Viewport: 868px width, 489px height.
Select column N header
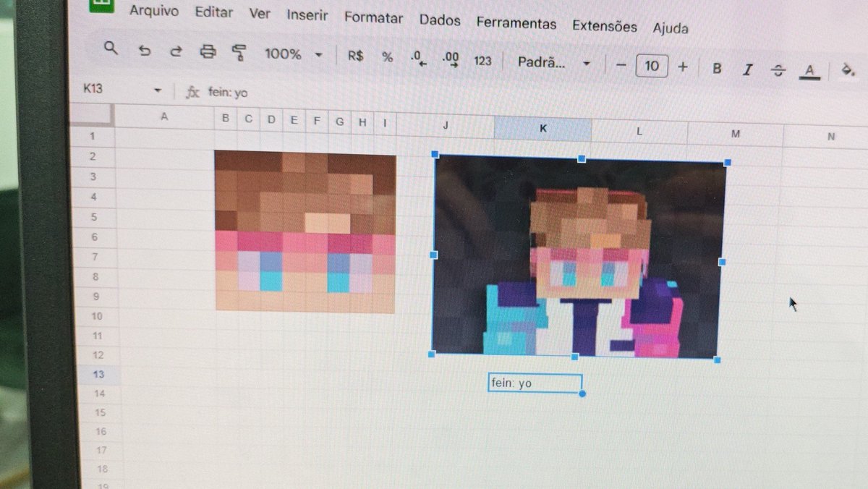click(830, 137)
